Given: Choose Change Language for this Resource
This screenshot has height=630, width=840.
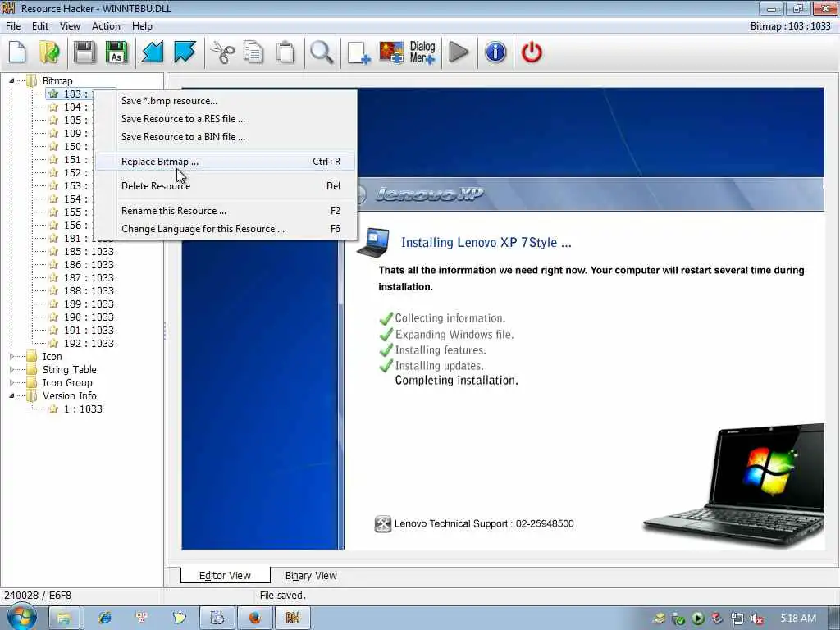Looking at the screenshot, I should click(x=225, y=229).
